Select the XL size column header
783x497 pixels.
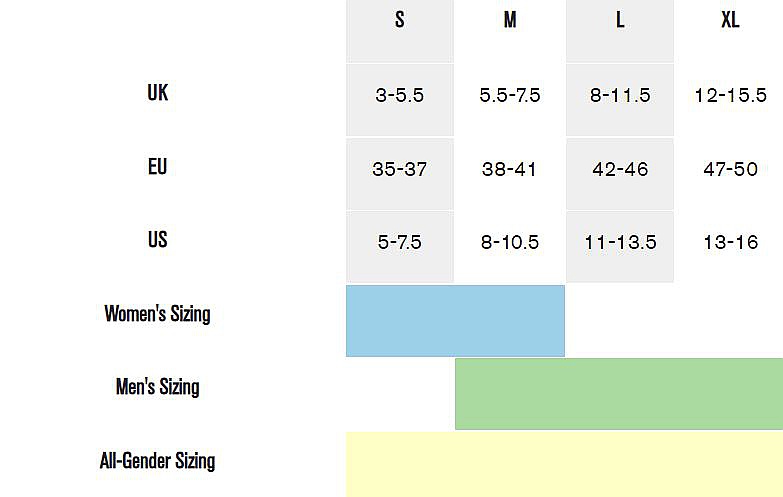[730, 21]
